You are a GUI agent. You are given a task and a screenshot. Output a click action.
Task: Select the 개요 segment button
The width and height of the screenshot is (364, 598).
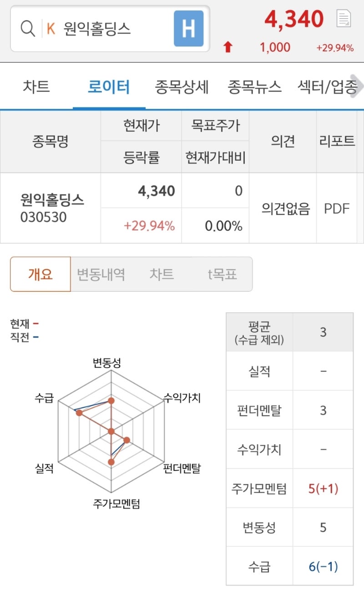pos(40,274)
